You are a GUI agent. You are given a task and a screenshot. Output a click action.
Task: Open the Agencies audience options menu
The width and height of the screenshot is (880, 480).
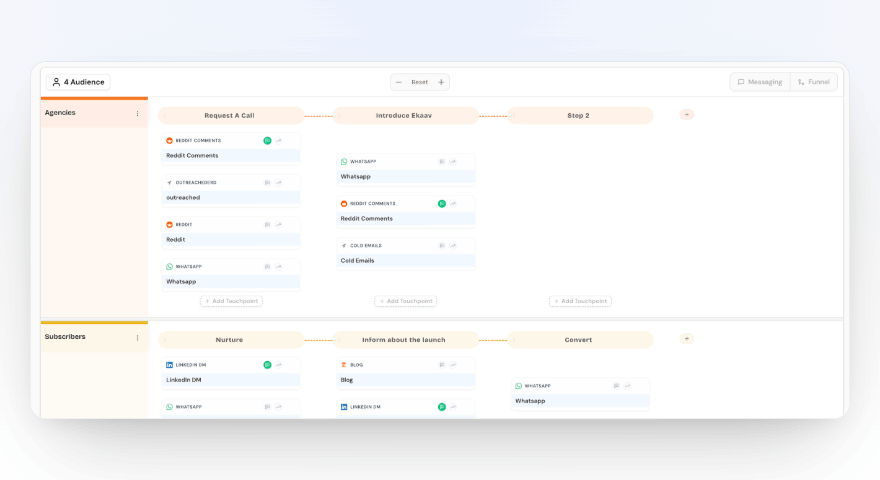(x=138, y=113)
